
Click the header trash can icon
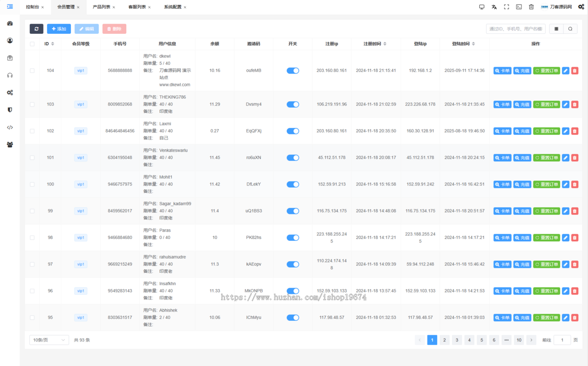coord(531,7)
